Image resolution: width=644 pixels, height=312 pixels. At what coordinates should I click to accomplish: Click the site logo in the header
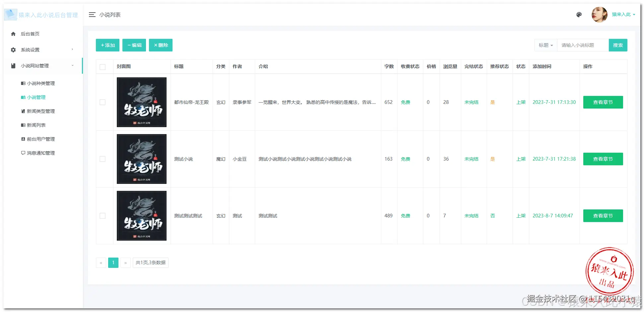tap(11, 15)
